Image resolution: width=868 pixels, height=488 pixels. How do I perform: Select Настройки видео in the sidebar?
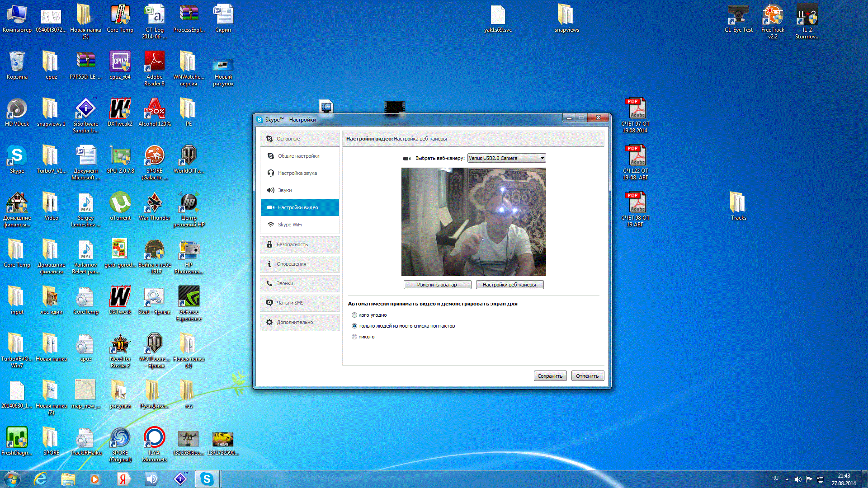coord(300,207)
